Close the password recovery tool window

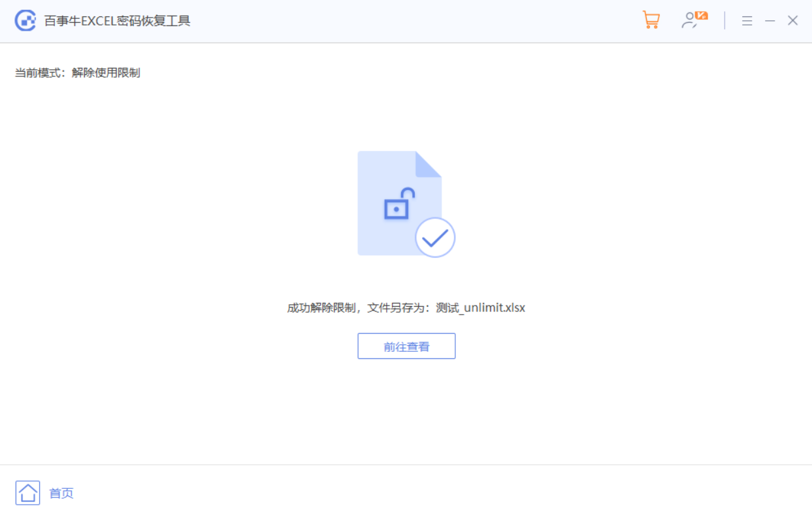[x=793, y=21]
